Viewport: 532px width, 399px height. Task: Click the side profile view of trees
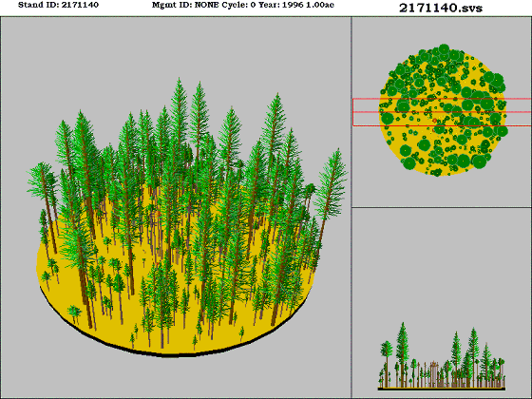[x=442, y=356]
